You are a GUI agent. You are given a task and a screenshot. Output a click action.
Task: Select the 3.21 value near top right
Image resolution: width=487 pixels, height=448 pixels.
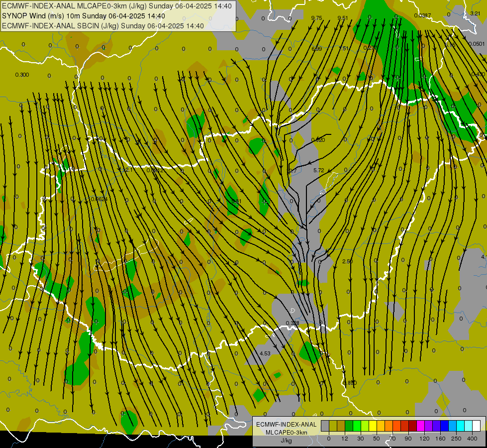[x=475, y=13]
